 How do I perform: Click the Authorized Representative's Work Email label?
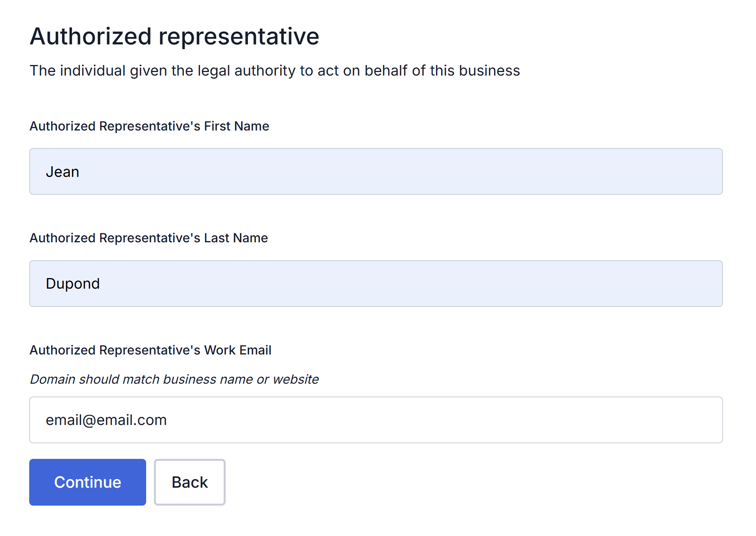150,350
